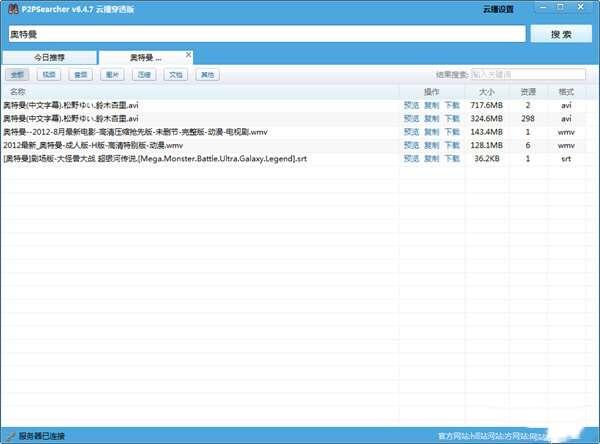The height and width of the screenshot is (444, 600).
Task: Click 下载 for the 717.6MB avi file
Action: pyautogui.click(x=452, y=104)
